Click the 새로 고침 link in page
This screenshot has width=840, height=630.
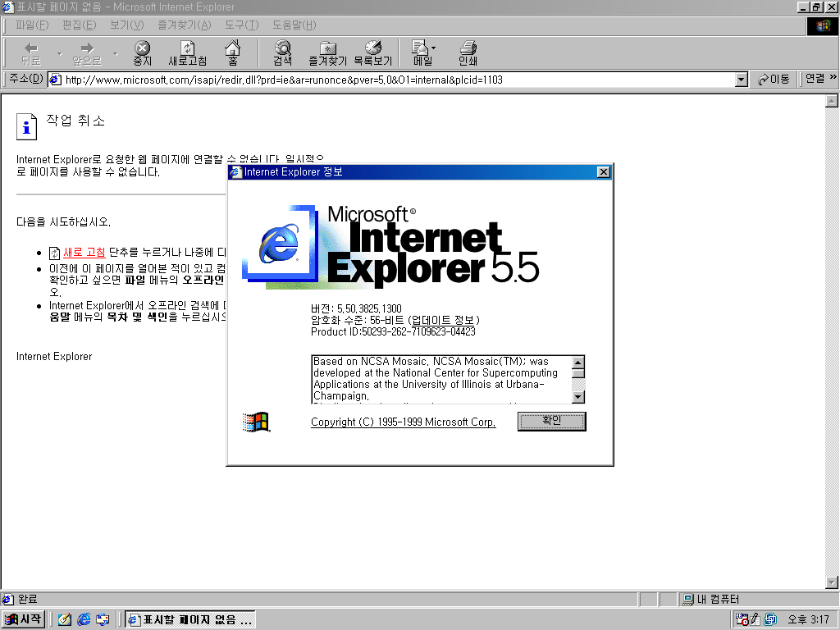click(x=84, y=253)
